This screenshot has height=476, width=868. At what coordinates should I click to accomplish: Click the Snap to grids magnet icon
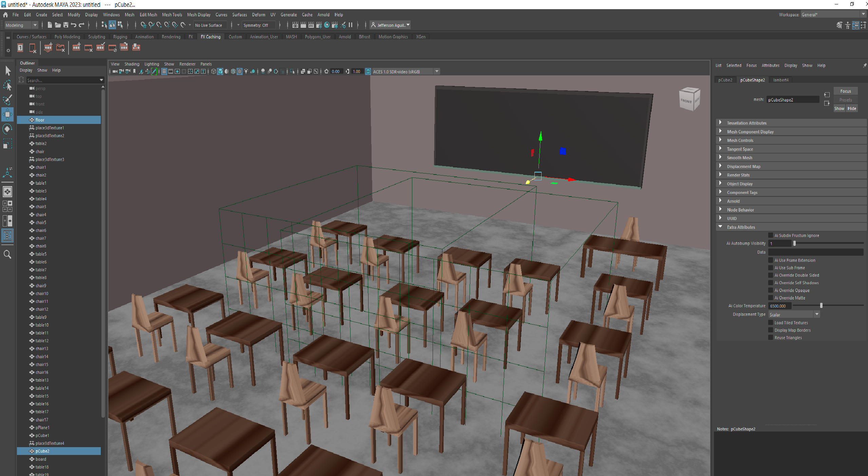143,25
